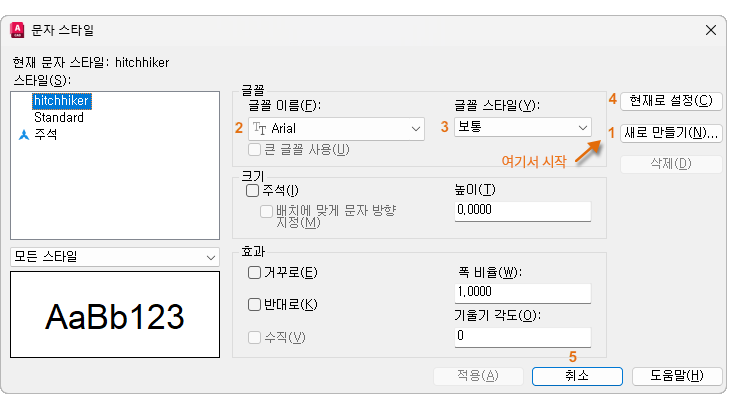Open help with the 도움말(H) button
The height and width of the screenshot is (408, 732).
point(670,376)
